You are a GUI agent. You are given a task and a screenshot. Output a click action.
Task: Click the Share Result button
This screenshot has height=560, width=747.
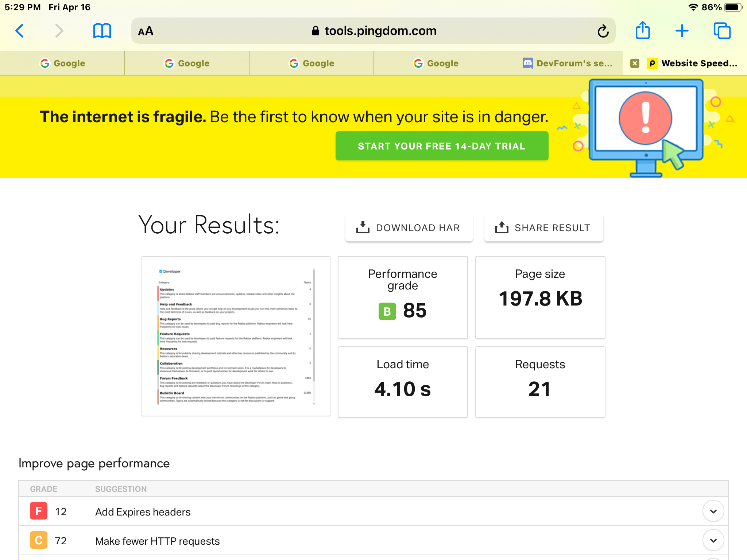click(543, 228)
